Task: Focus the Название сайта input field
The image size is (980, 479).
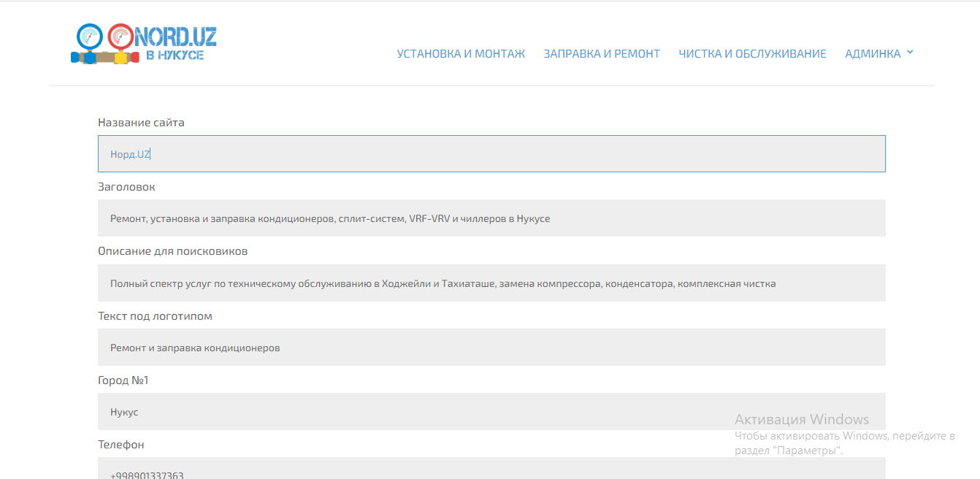Action: click(x=491, y=153)
